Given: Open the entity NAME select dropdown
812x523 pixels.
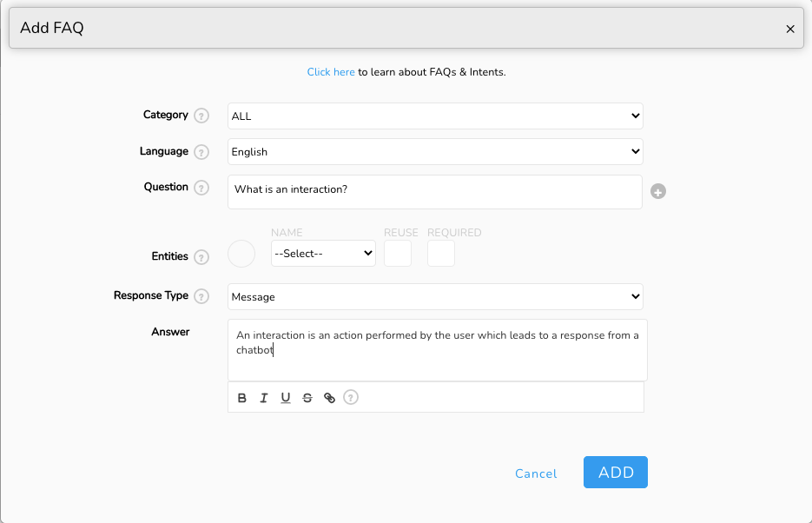Looking at the screenshot, I should [x=324, y=253].
